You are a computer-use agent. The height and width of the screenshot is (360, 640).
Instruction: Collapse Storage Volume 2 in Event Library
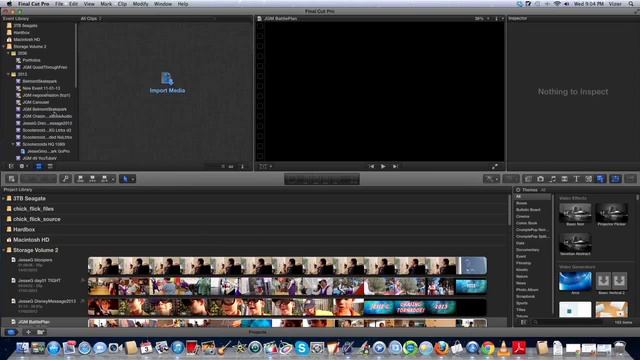pyautogui.click(x=4, y=47)
